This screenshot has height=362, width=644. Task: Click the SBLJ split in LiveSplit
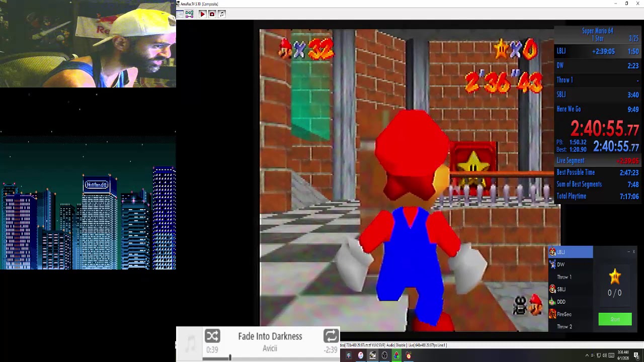pyautogui.click(x=597, y=95)
